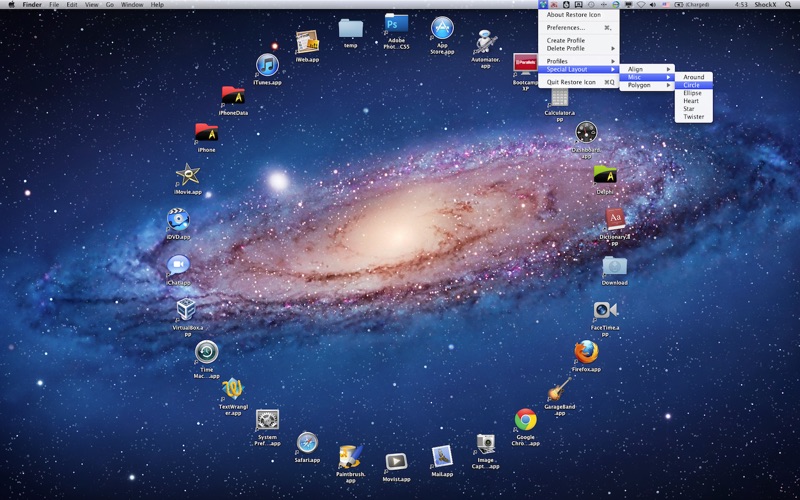Click the iMovie.app star icon
Screen dimensions: 800x500
(188, 175)
